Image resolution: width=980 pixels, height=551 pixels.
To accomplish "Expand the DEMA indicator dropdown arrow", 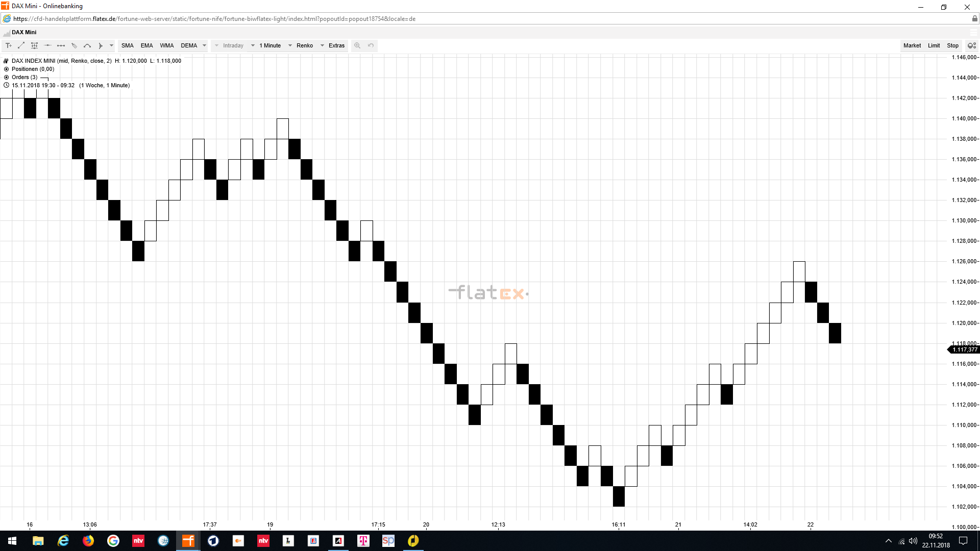I will click(x=204, y=45).
